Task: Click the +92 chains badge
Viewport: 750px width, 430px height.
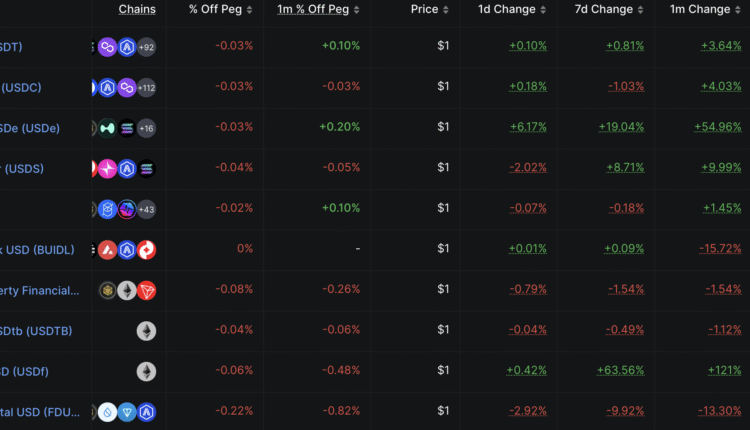Action: pos(146,46)
